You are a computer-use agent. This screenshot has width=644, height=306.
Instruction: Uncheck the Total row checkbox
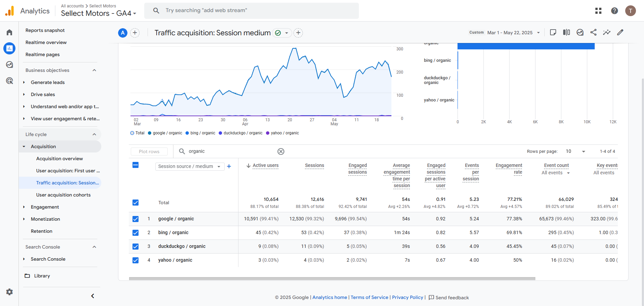tap(136, 203)
